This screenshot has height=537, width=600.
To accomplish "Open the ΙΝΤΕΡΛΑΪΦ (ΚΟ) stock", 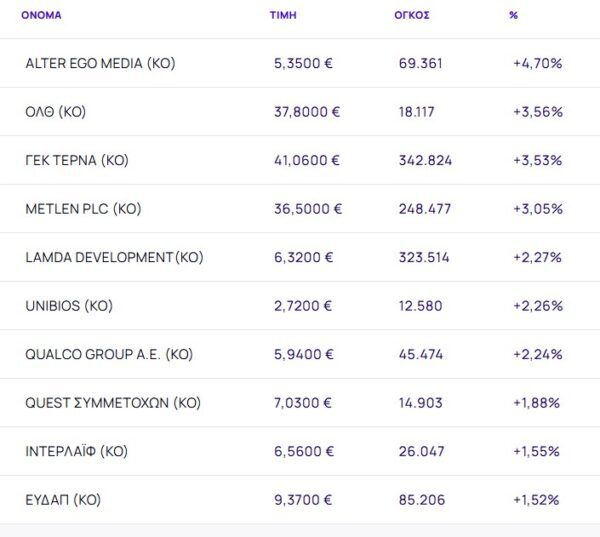I will pyautogui.click(x=77, y=451).
